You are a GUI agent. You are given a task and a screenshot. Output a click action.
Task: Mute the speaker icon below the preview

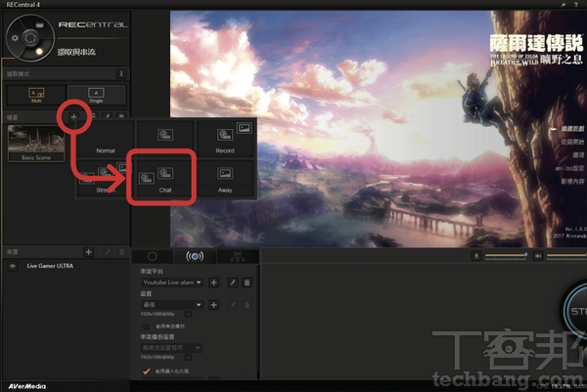coord(537,255)
